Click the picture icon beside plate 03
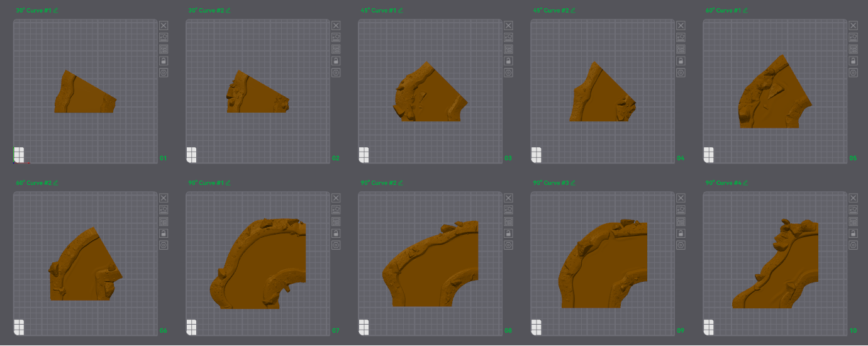868x346 pixels. tap(508, 37)
